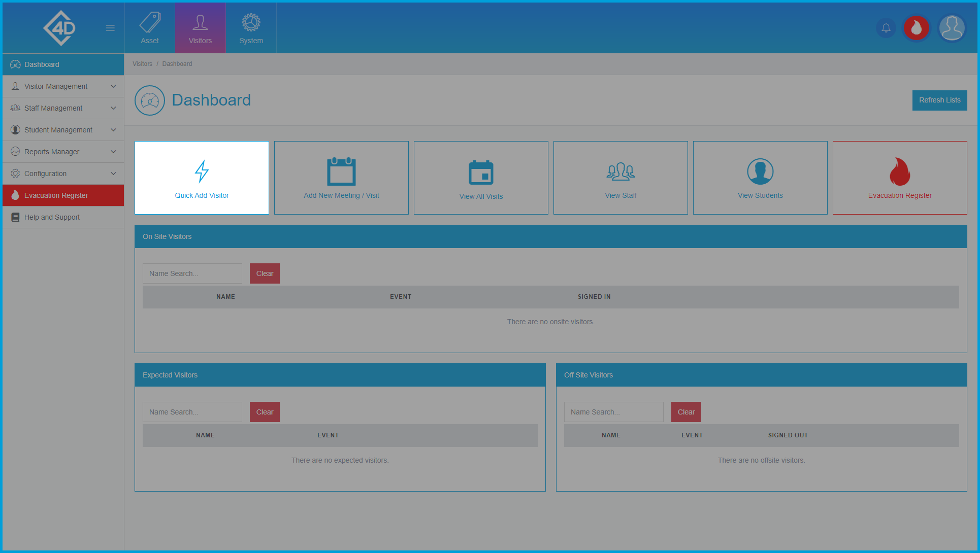The width and height of the screenshot is (980, 553).
Task: Expand Configuration chevron
Action: (x=113, y=174)
